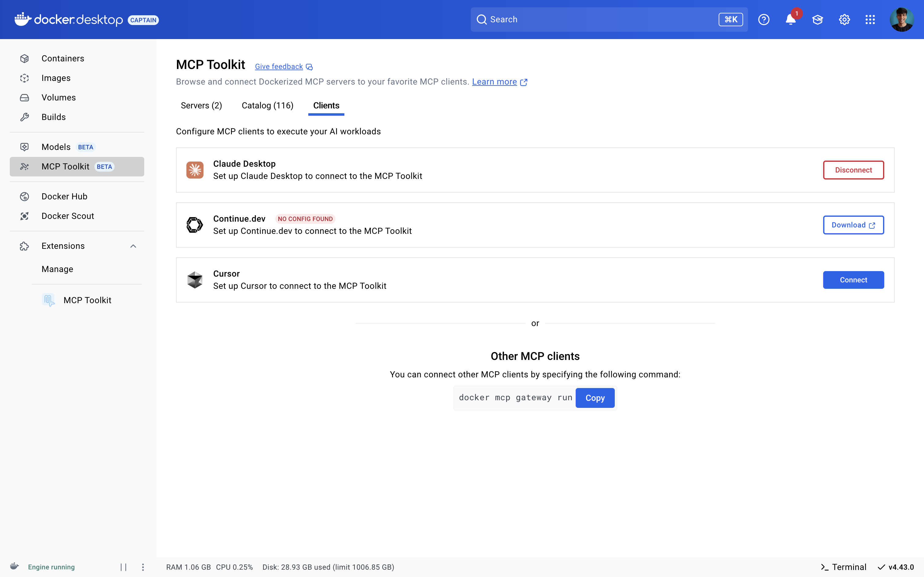924x577 pixels.
Task: Open the notifications bell icon
Action: (790, 20)
